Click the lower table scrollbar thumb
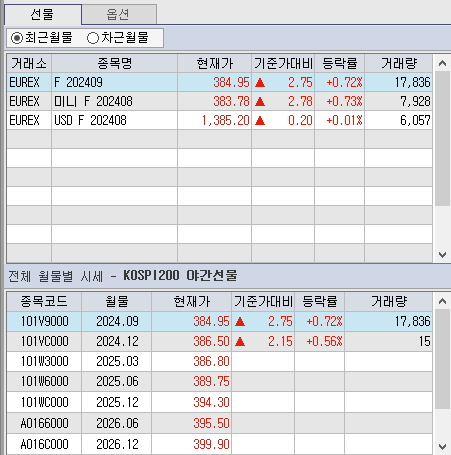 [x=442, y=359]
